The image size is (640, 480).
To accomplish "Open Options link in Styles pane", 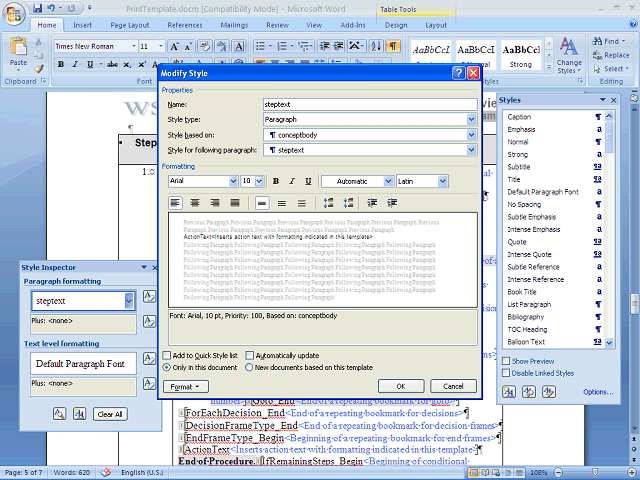I will pyautogui.click(x=598, y=392).
